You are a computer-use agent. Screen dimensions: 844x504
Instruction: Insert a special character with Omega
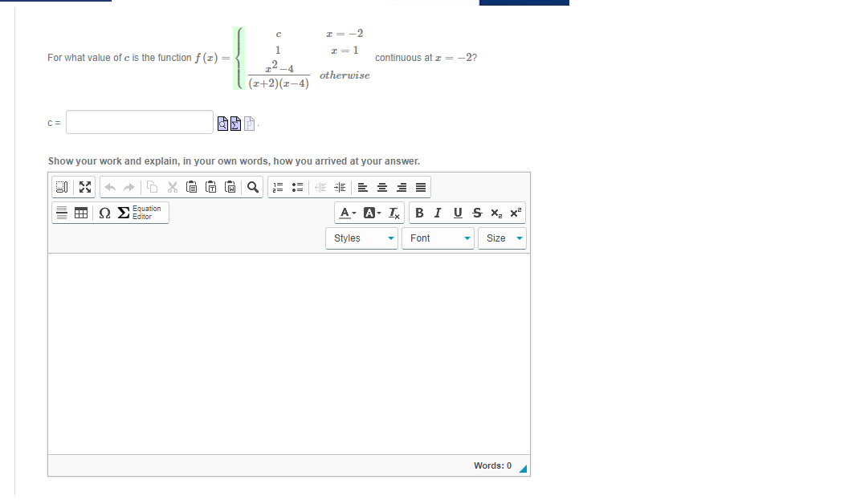coord(105,213)
